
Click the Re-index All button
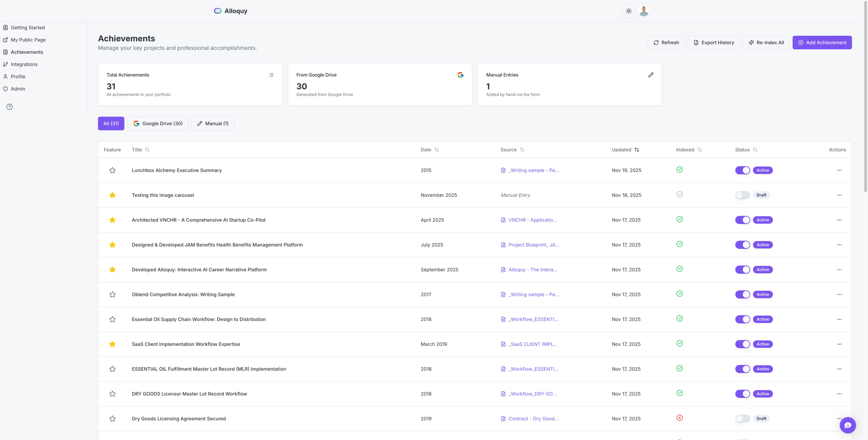click(x=766, y=42)
